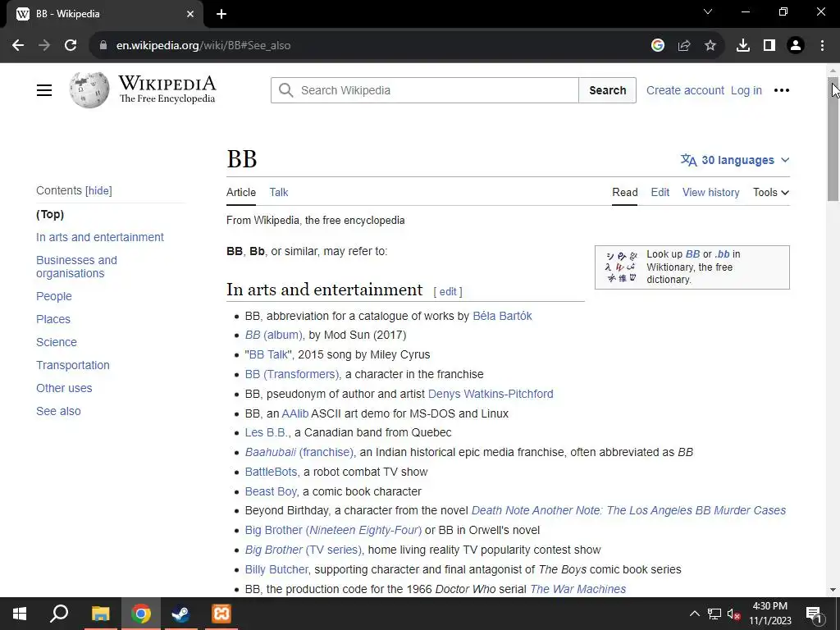This screenshot has height=630, width=840.
Task: Open the Chrome profile avatar
Action: [796, 46]
